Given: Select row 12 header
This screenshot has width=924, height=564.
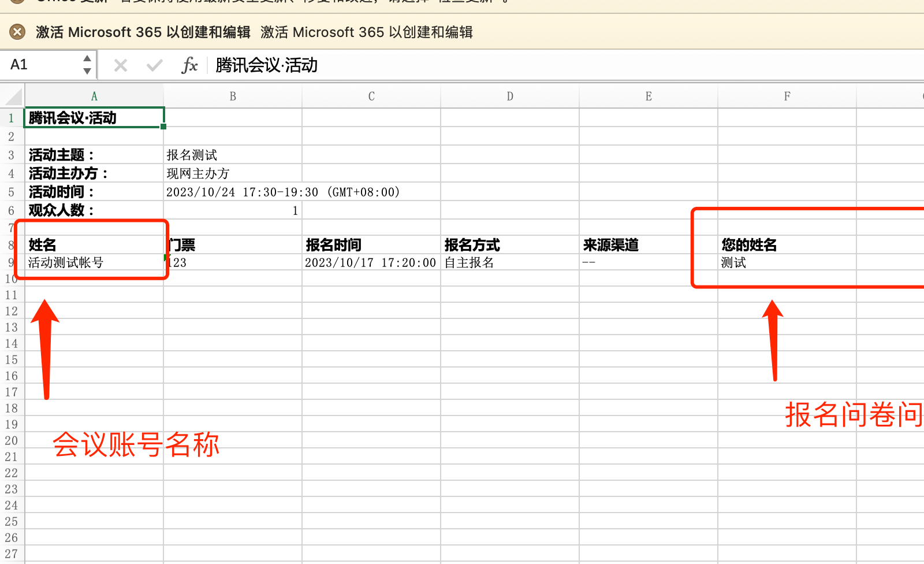Looking at the screenshot, I should pos(12,311).
